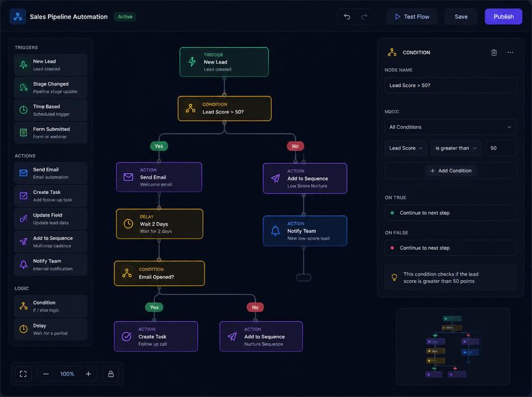This screenshot has width=532, height=397.
Task: Select the New Lead trigger in sidebar
Action: [x=51, y=65]
